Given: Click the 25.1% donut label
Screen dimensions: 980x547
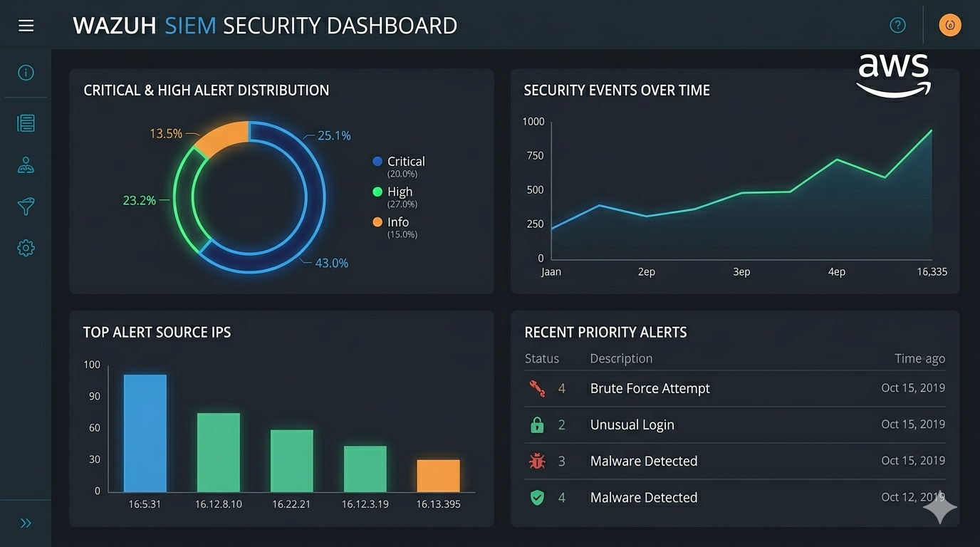Looking at the screenshot, I should (x=334, y=135).
